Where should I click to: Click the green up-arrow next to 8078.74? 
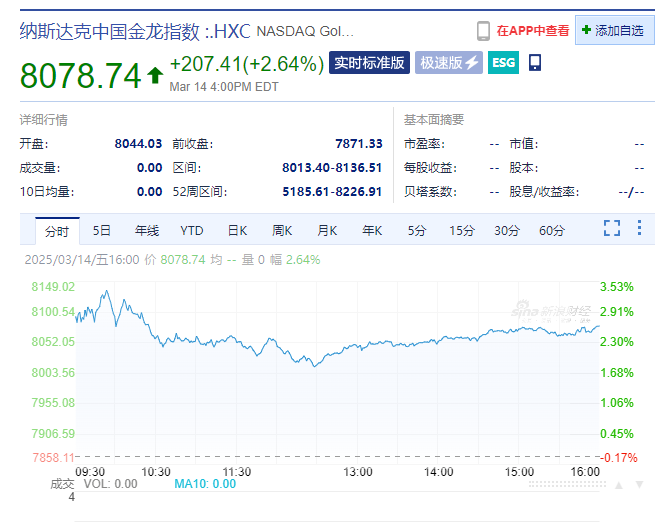155,74
